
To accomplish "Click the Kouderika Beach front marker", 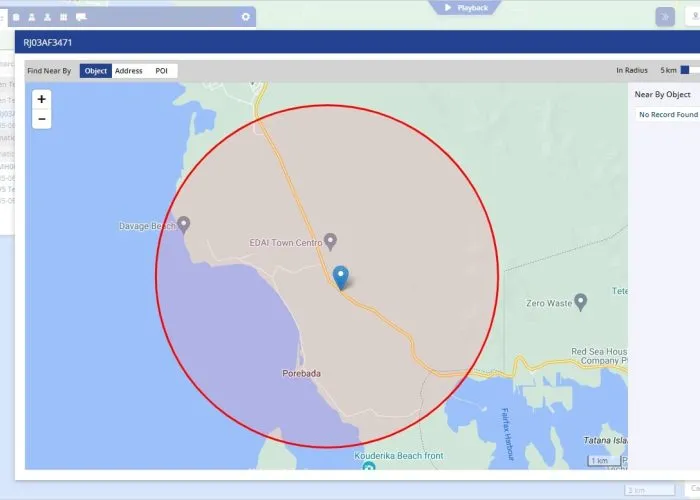I will click(x=368, y=467).
